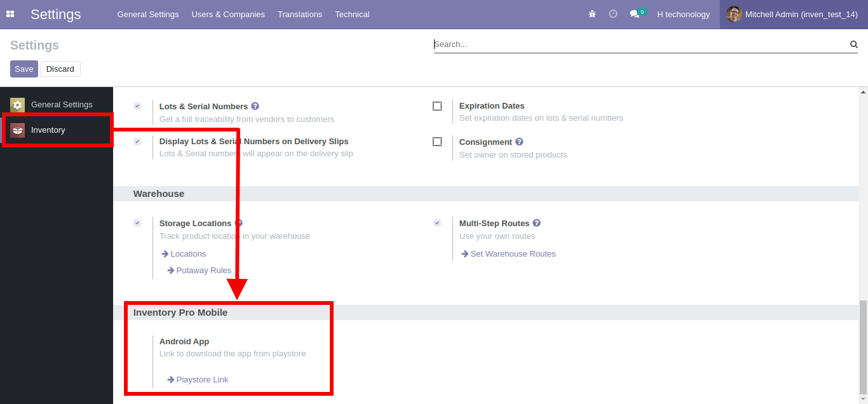The image size is (868, 404).
Task: Click the help icon beside Lots & Serial Numbers
Action: pyautogui.click(x=256, y=106)
